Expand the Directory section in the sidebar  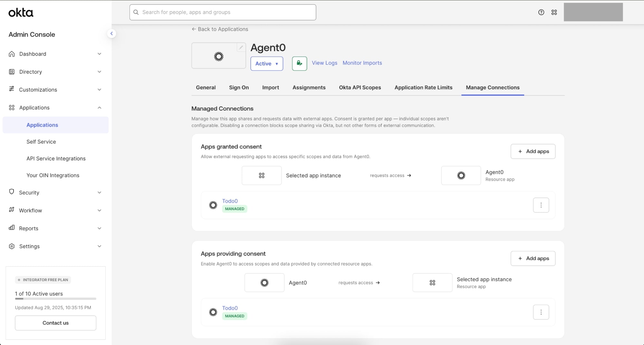coord(99,71)
